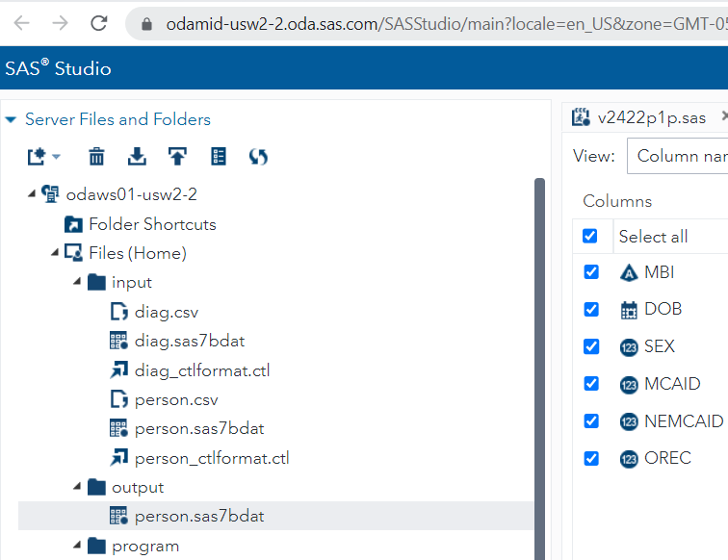Collapse the Server Files and Folders section
This screenshot has width=728, height=560.
point(11,119)
